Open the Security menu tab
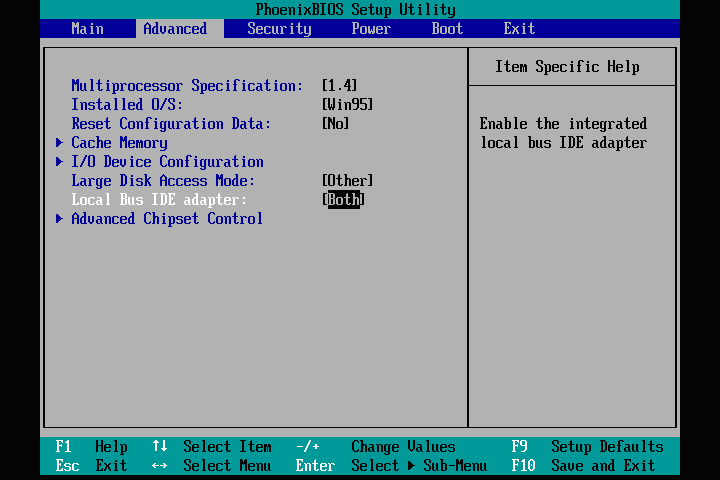Image resolution: width=720 pixels, height=480 pixels. point(279,29)
